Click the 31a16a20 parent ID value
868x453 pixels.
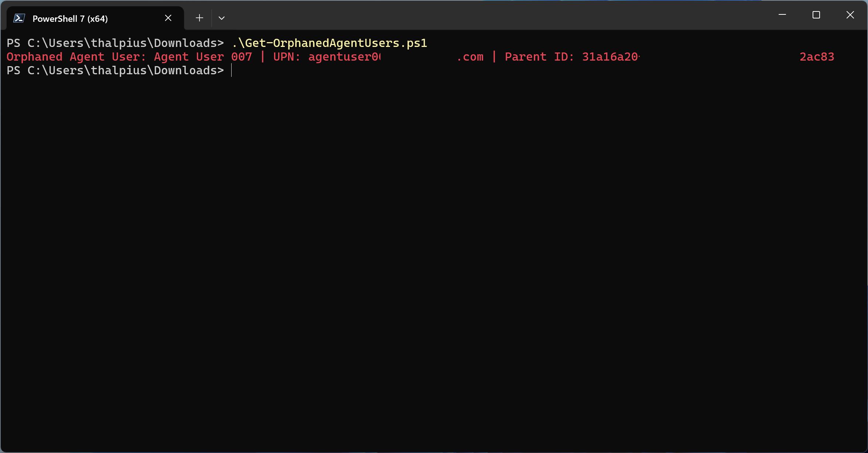click(x=610, y=57)
